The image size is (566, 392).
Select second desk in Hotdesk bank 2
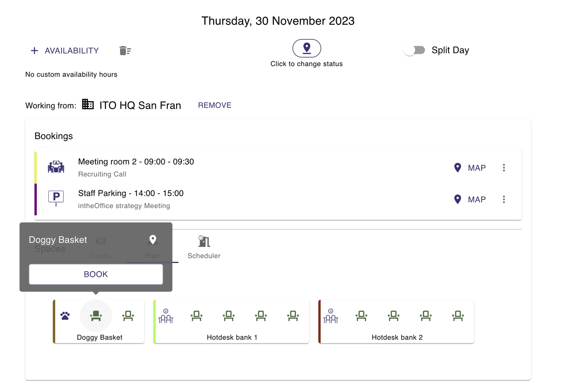pyautogui.click(x=393, y=316)
